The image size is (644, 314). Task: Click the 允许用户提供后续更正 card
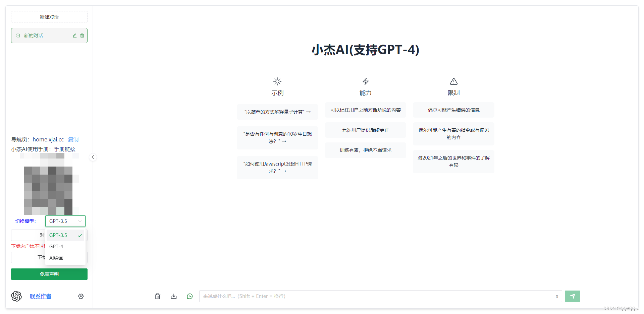pos(366,130)
